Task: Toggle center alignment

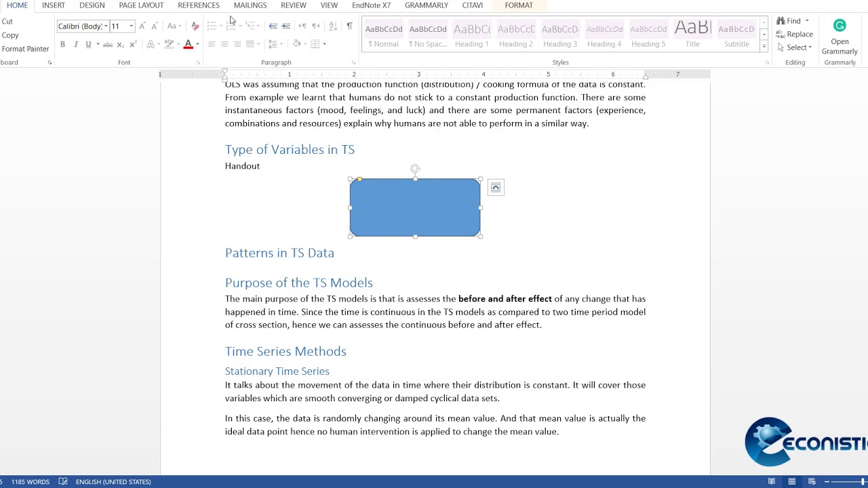Action: 224,44
